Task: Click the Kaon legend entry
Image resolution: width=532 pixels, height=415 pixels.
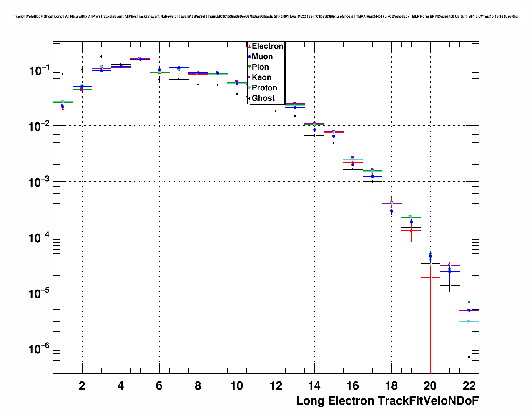Action: coord(260,77)
